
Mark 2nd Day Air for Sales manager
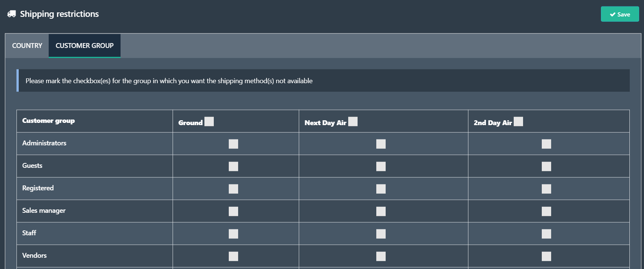(x=546, y=211)
